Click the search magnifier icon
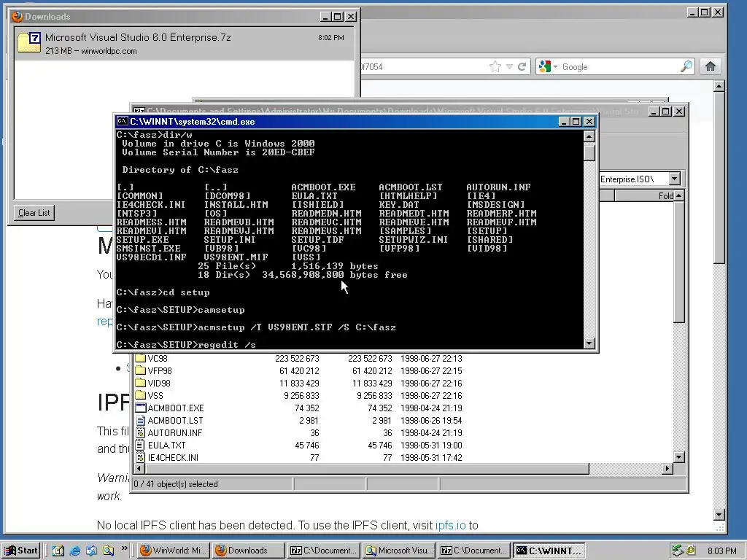 (686, 66)
